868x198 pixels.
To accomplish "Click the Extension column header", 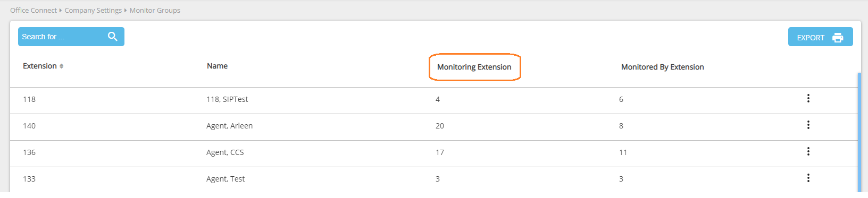I will (40, 66).
